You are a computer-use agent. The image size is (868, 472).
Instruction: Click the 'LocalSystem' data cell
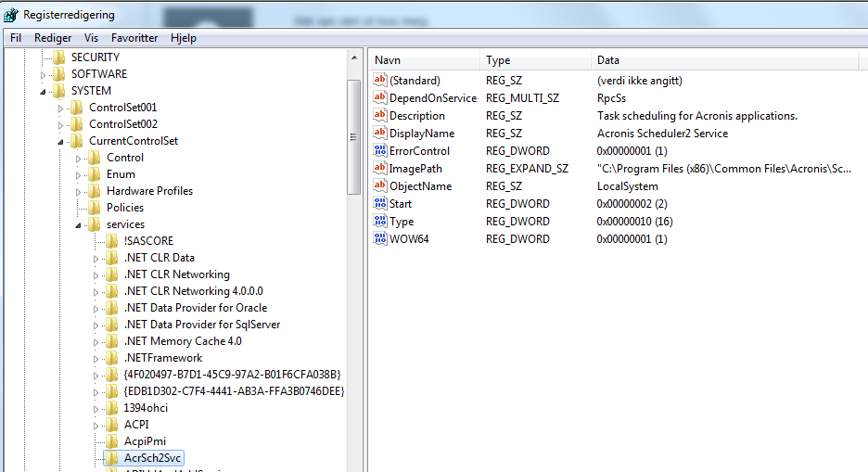(627, 186)
